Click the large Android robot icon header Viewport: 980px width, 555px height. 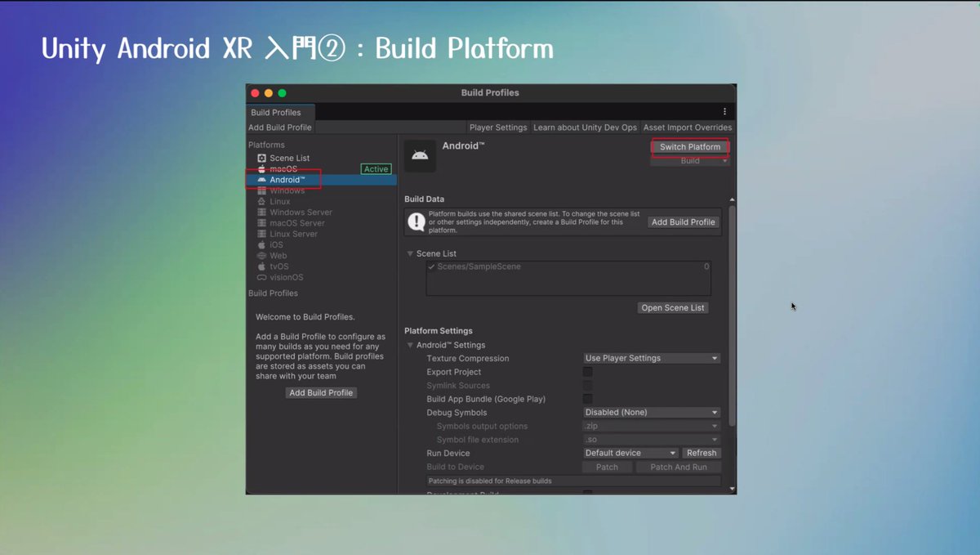pyautogui.click(x=420, y=154)
